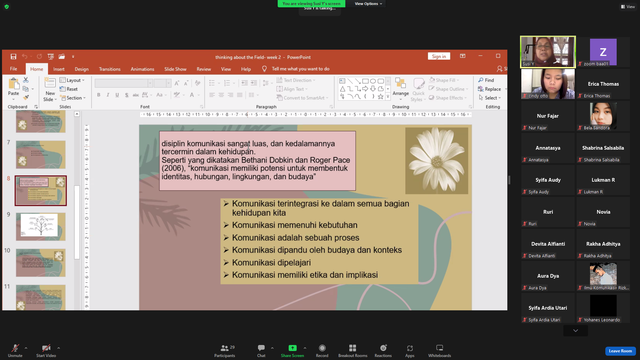This screenshot has width=640, height=360.
Task: Open Zoom View Options dropdown
Action: point(368,4)
